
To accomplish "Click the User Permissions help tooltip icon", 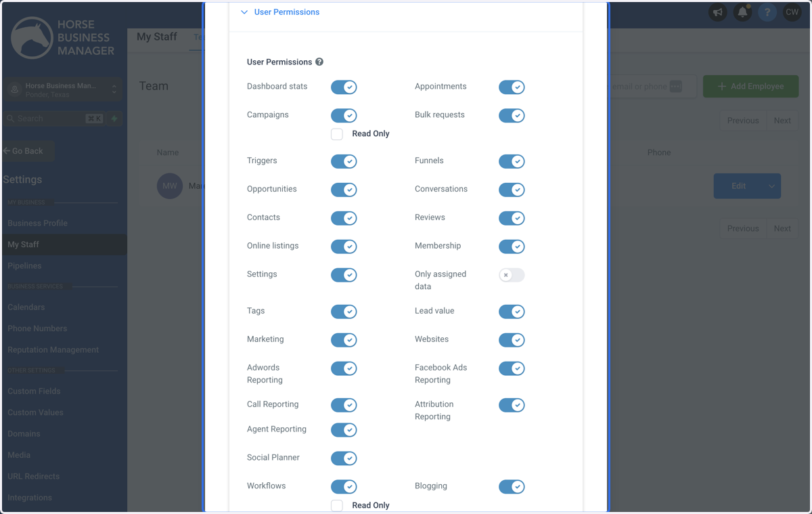I will (319, 62).
